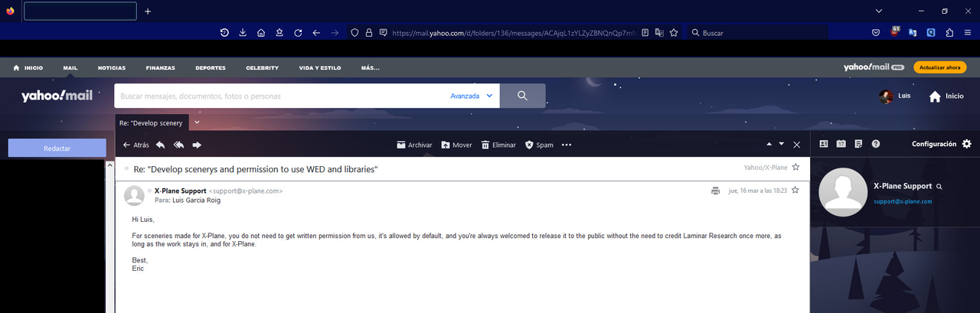Open Luis account profile avatar
This screenshot has width=980, height=313.
coord(886,96)
